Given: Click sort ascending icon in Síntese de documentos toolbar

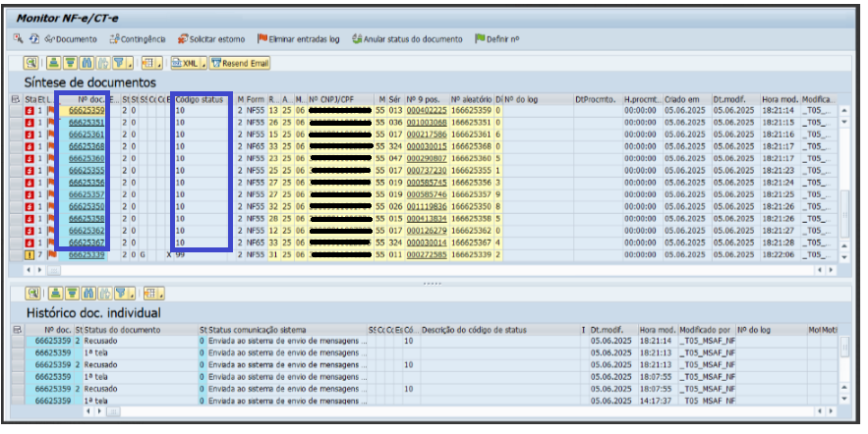Looking at the screenshot, I should click(x=53, y=63).
